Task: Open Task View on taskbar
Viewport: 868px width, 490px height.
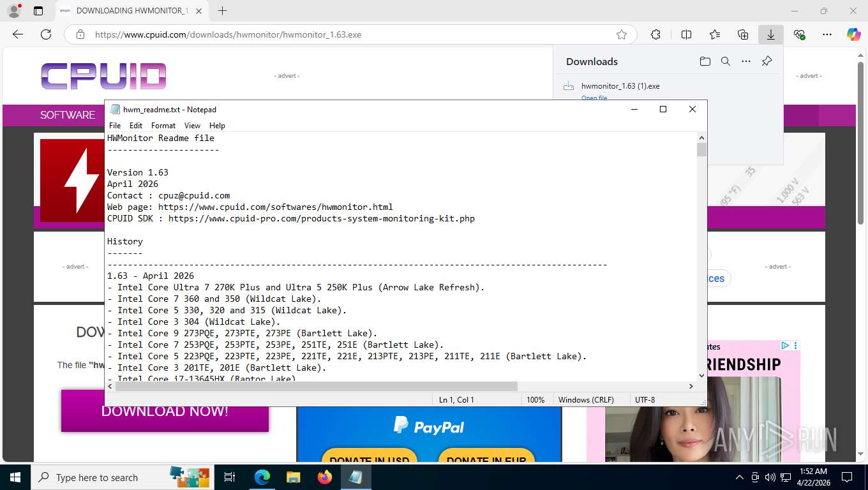Action: coord(230,477)
